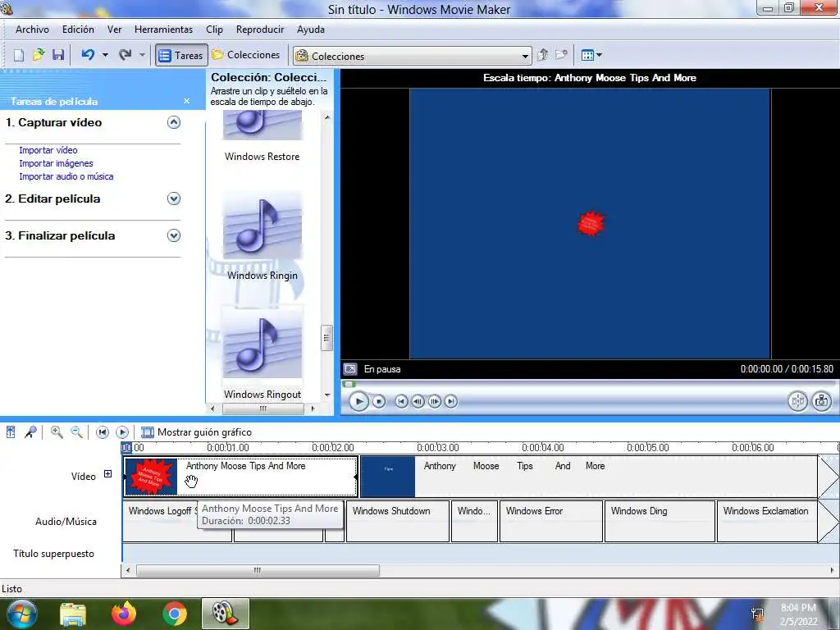
Task: Click the Importar audio o música link
Action: (66, 176)
